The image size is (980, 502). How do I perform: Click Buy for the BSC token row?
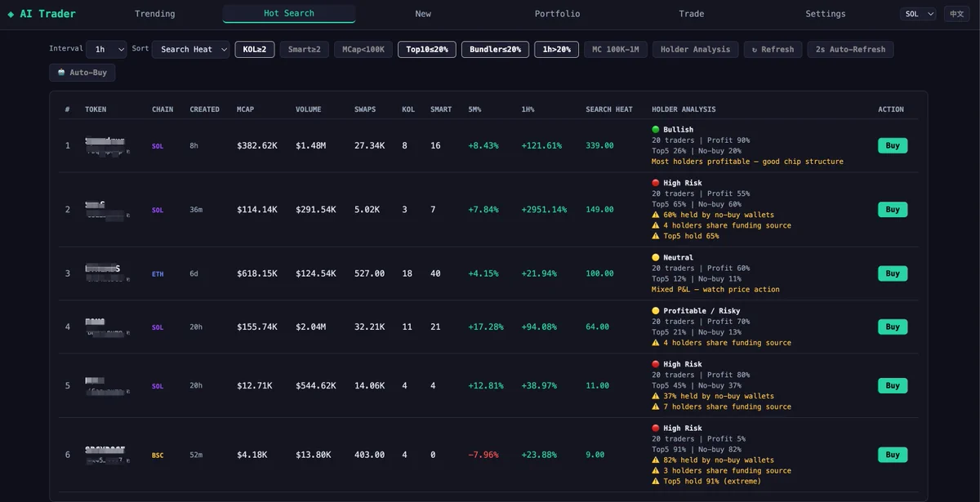pyautogui.click(x=893, y=455)
